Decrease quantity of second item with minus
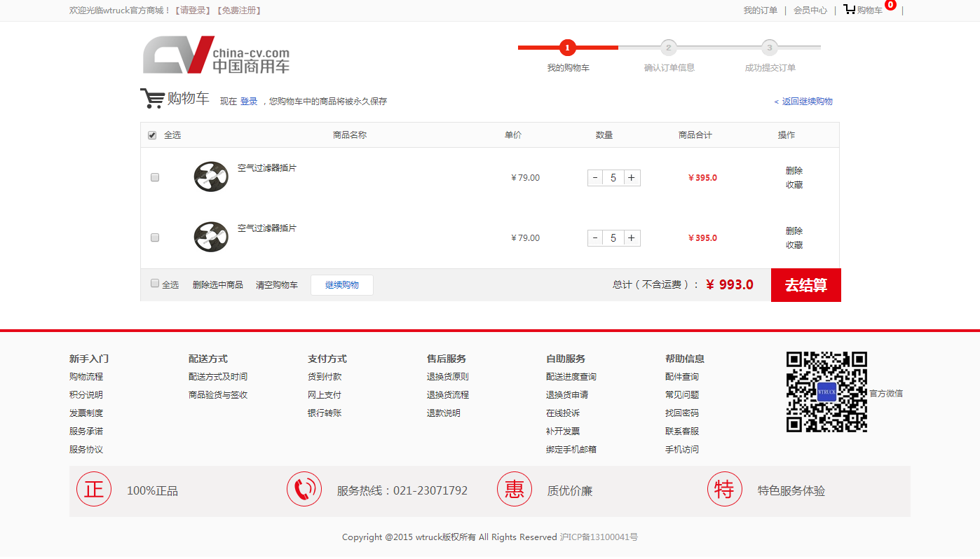Image resolution: width=980 pixels, height=559 pixels. point(595,238)
